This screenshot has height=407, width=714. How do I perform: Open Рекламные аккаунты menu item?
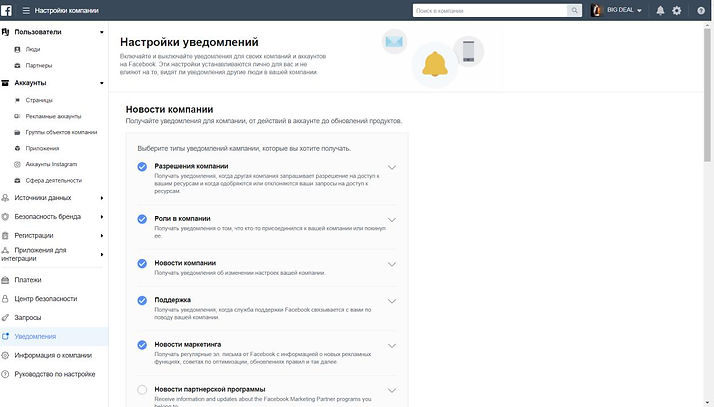[53, 117]
